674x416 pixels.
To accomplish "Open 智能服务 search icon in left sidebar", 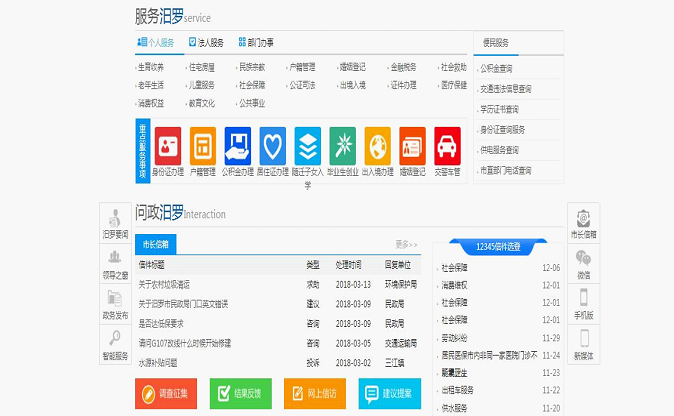I will coord(115,343).
